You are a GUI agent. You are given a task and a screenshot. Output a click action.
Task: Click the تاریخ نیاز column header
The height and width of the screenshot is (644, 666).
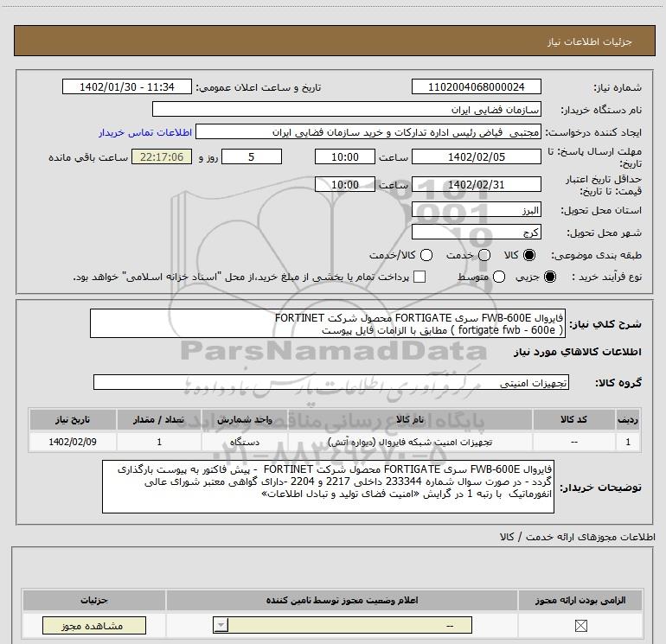[x=73, y=419]
